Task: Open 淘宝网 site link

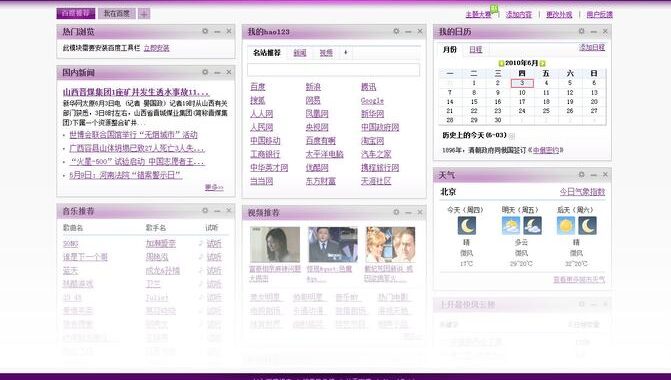Action: pyautogui.click(x=372, y=141)
